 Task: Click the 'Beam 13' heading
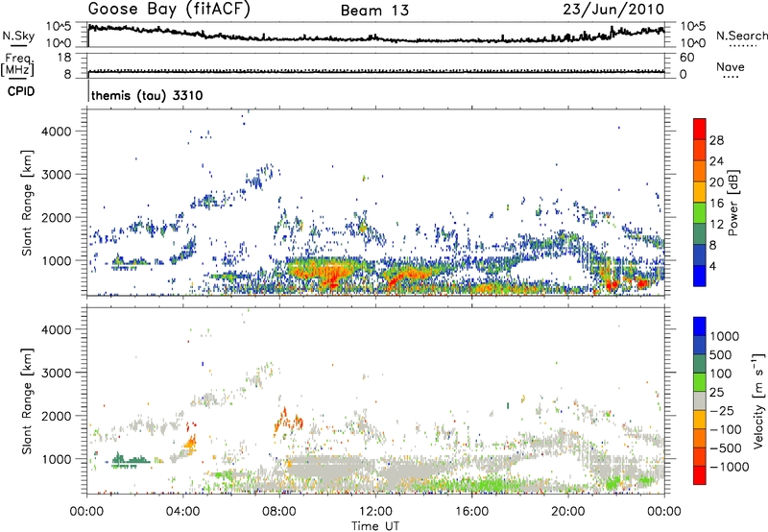point(374,11)
